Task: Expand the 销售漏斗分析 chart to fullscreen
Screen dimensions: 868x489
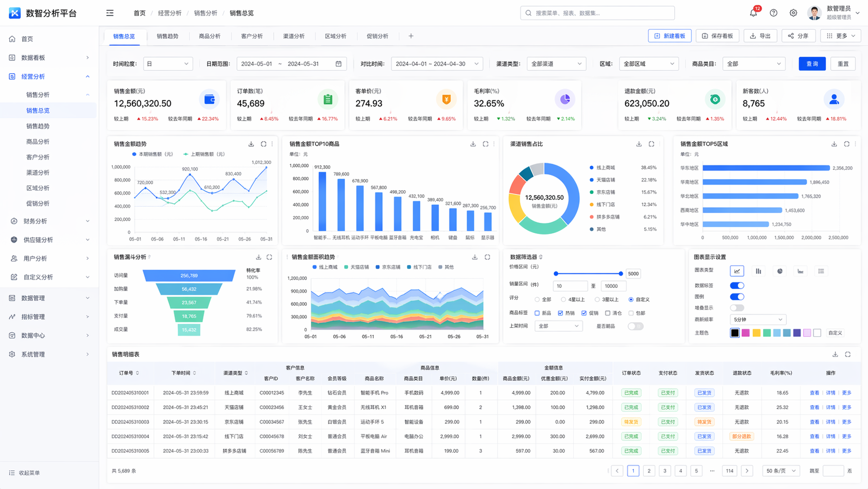Action: point(269,257)
